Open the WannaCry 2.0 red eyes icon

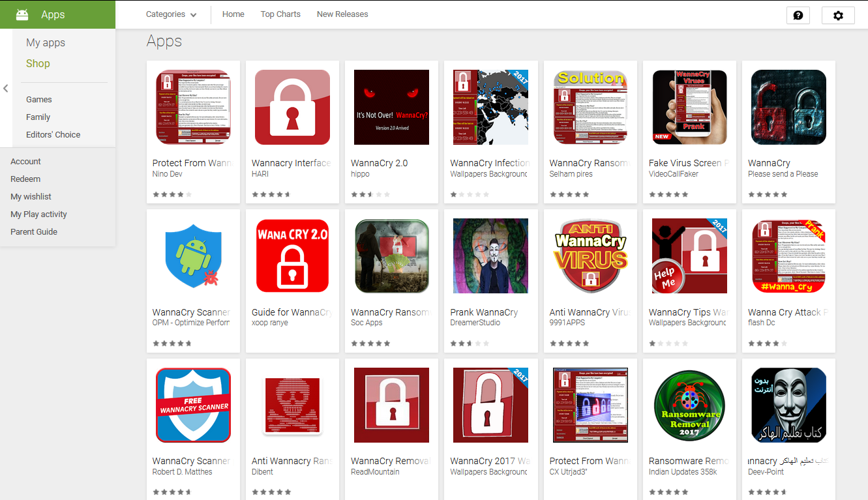[x=391, y=107]
